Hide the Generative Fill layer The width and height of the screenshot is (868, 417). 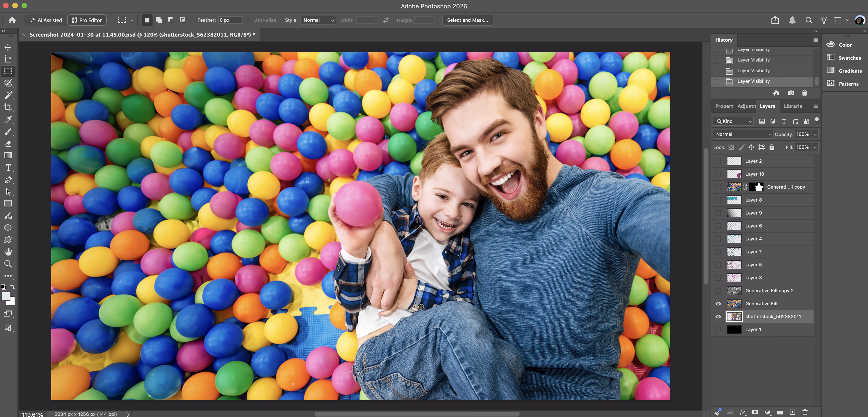tap(718, 304)
